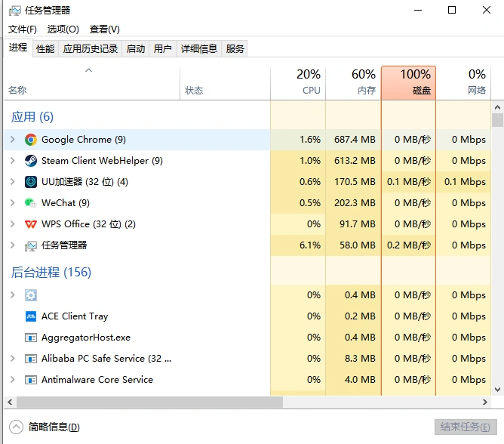Click the Google Chrome icon in process list

click(x=31, y=140)
